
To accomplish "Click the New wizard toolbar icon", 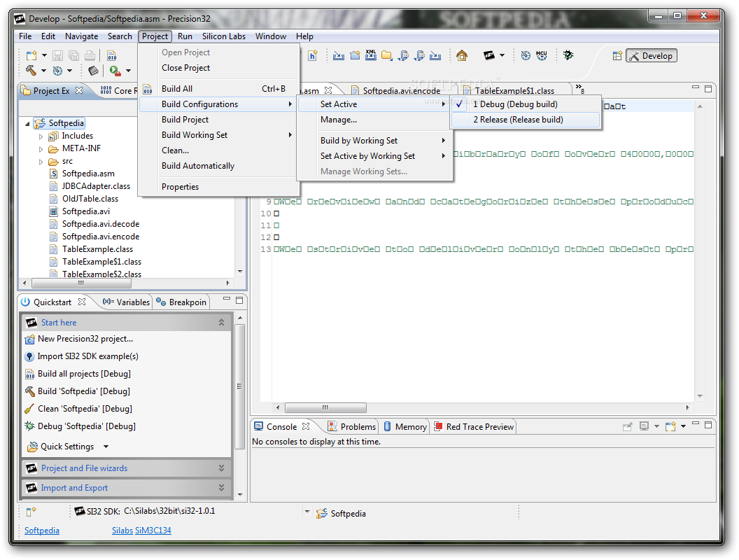I will pyautogui.click(x=31, y=55).
